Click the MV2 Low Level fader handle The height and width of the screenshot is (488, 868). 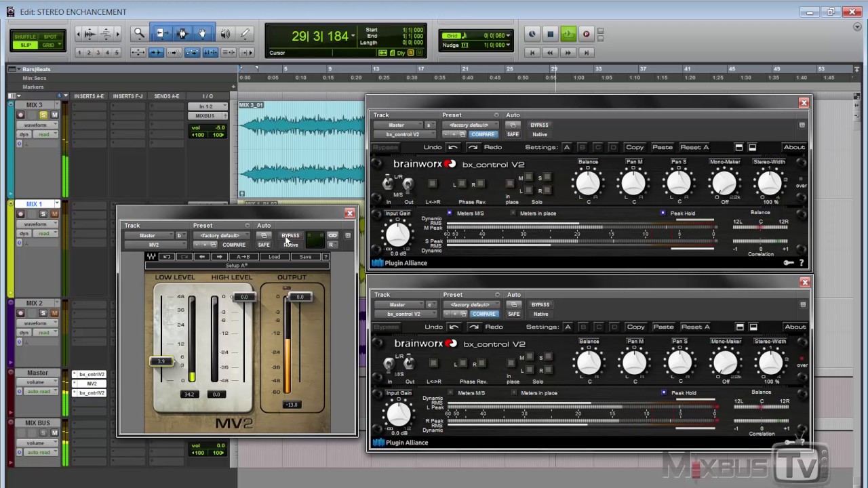pos(161,361)
